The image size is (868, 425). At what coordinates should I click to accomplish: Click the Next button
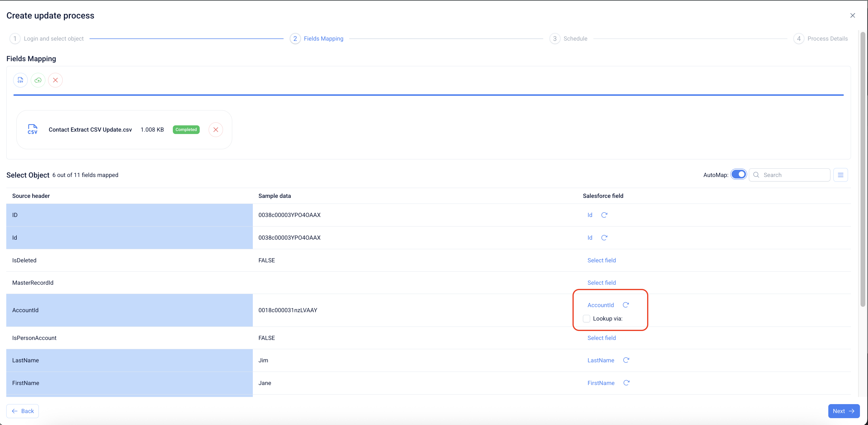pyautogui.click(x=844, y=411)
